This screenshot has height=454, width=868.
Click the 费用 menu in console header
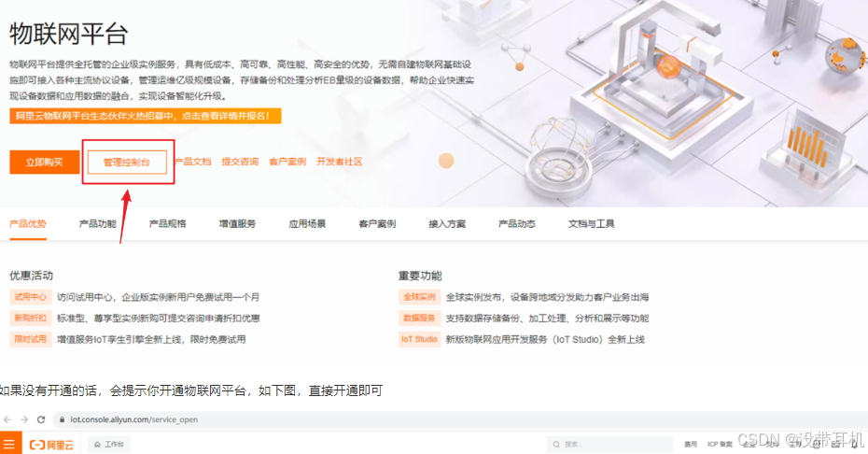(x=691, y=444)
